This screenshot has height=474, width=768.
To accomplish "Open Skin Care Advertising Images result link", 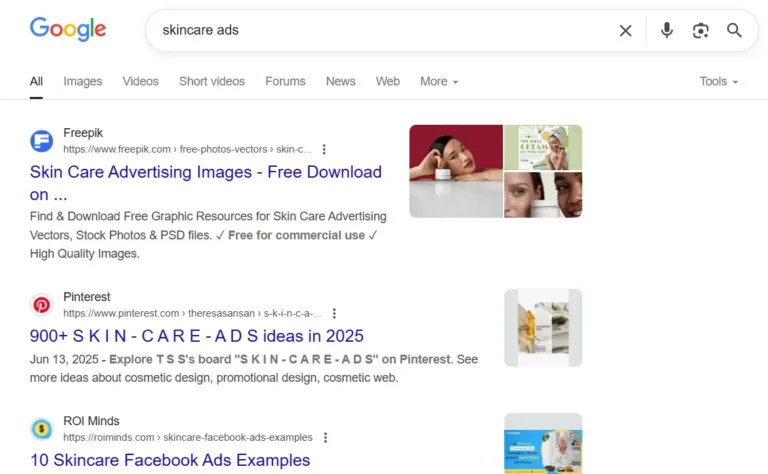I will coord(206,183).
